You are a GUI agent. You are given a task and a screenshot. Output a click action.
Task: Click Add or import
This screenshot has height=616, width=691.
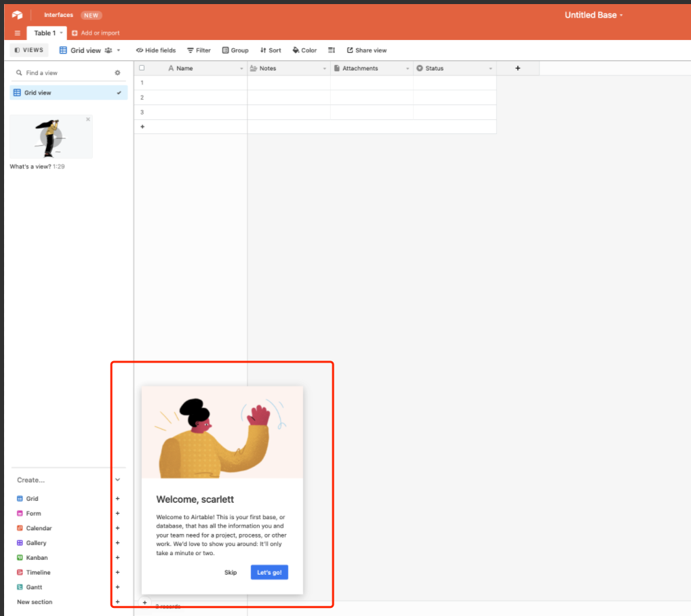[x=96, y=33]
